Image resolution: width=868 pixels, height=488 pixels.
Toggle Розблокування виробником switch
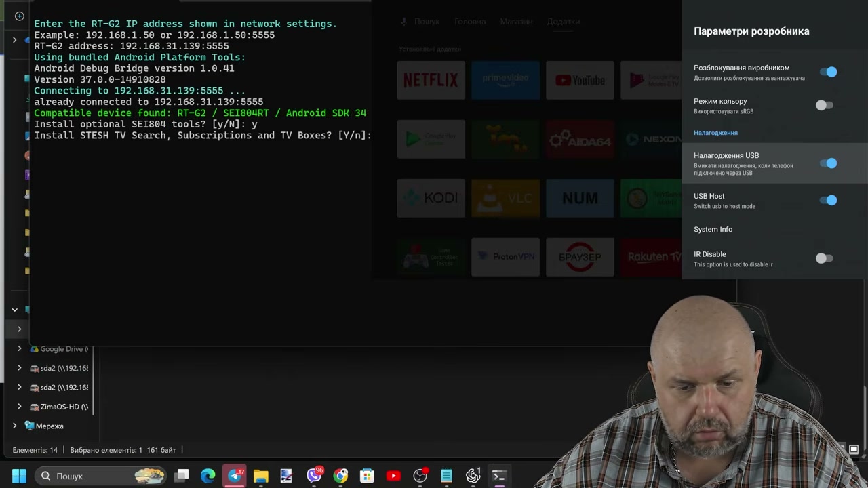click(828, 72)
